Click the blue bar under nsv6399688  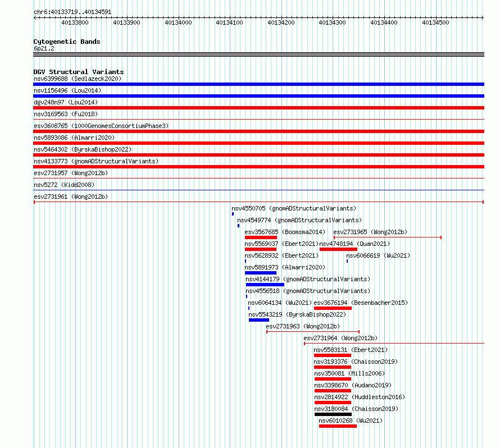pyautogui.click(x=258, y=84)
